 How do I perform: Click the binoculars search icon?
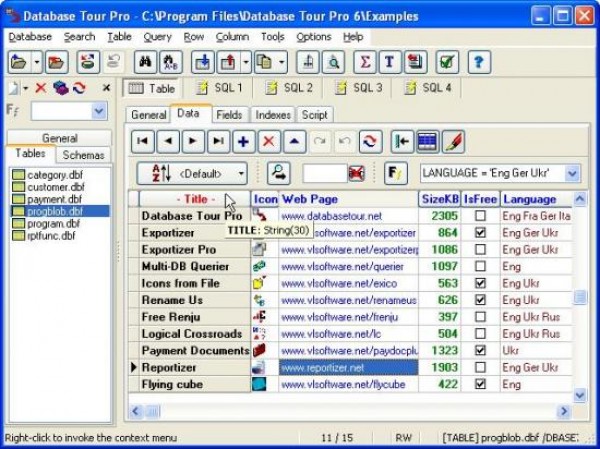pos(145,62)
